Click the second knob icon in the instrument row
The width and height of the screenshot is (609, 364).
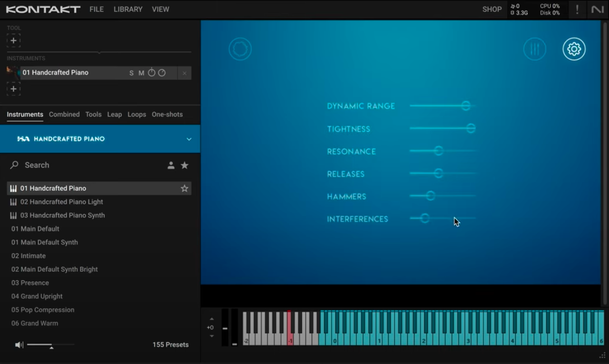(x=162, y=73)
